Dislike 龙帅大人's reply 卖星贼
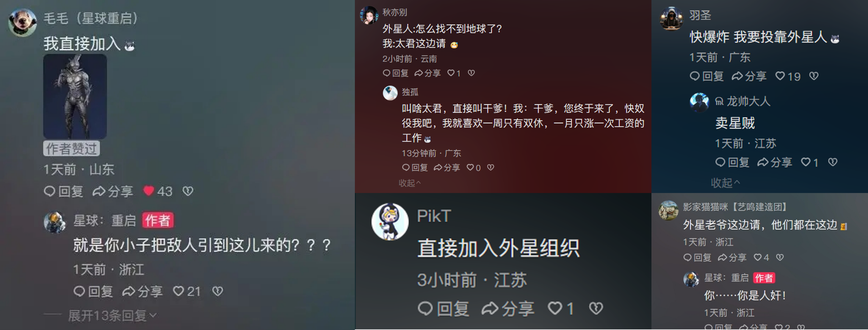The image size is (868, 330). coord(833,162)
